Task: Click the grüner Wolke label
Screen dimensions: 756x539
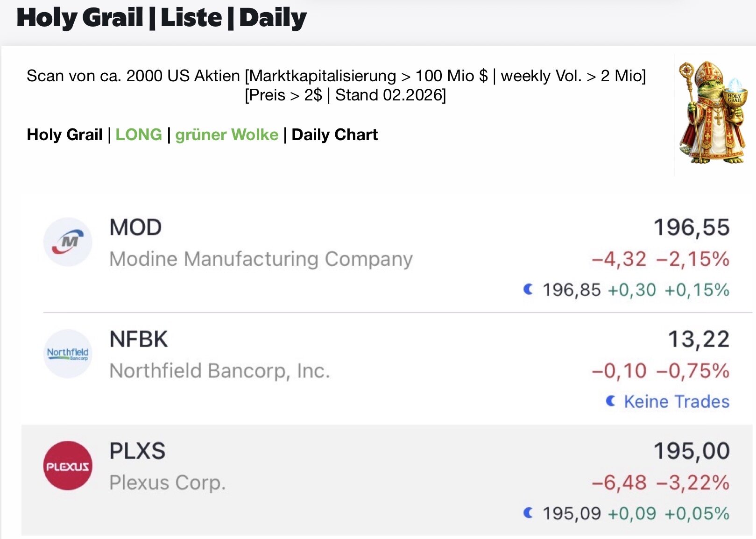Action: coord(227,135)
